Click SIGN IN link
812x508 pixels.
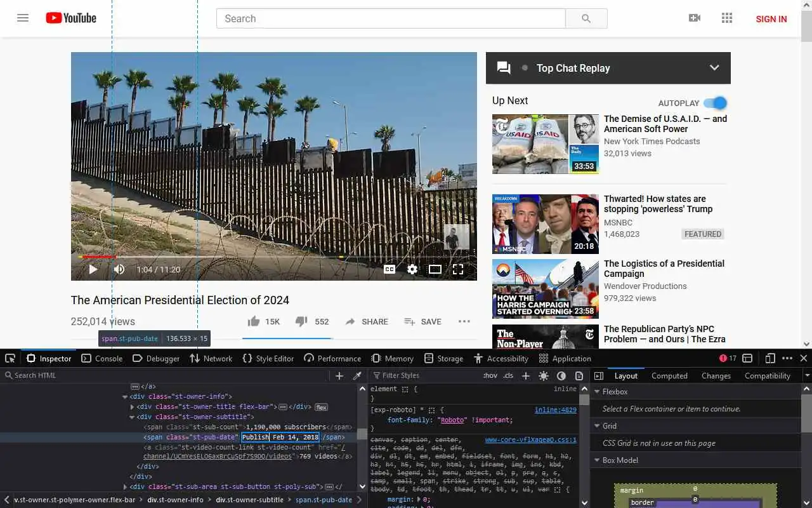click(x=771, y=19)
